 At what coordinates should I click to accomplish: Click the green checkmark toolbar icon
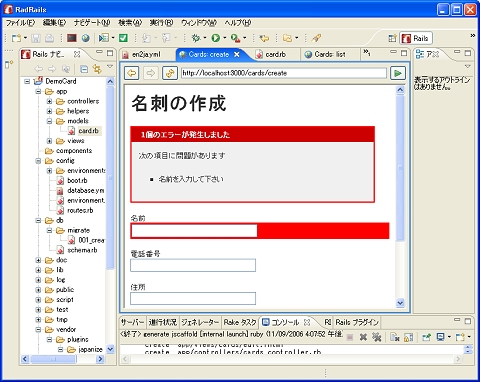click(x=123, y=38)
